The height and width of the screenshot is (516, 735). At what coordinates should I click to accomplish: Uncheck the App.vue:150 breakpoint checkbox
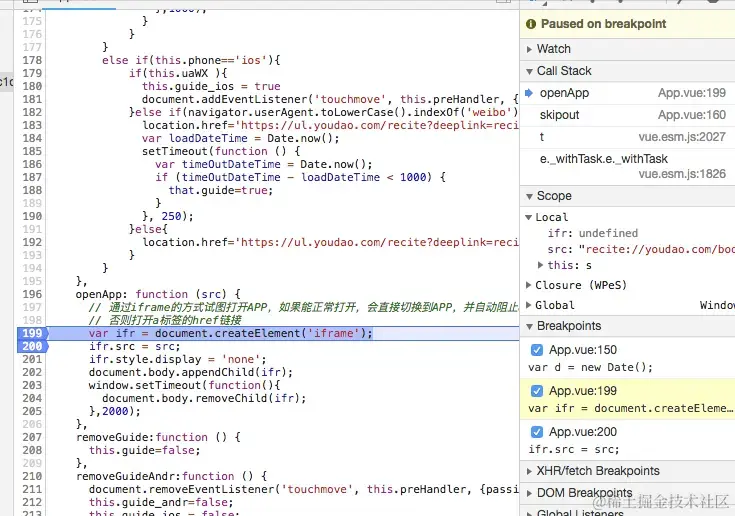[537, 350]
